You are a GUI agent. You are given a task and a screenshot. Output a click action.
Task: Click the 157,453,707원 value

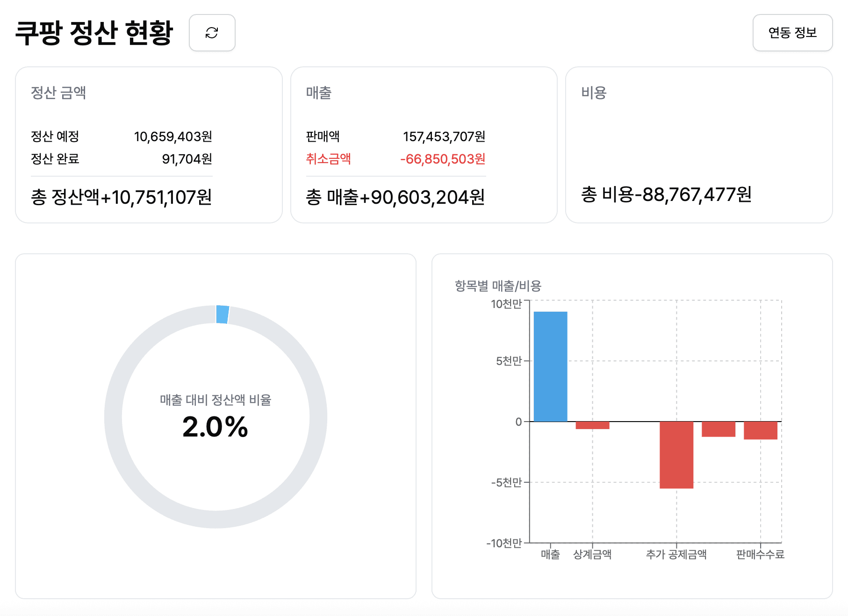[444, 136]
